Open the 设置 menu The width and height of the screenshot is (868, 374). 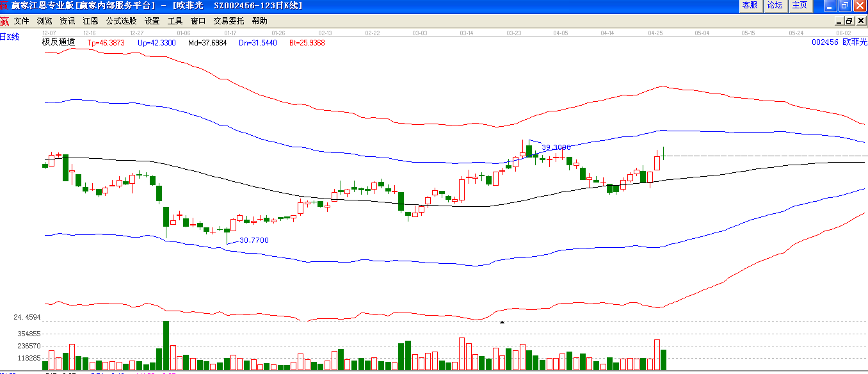point(152,21)
